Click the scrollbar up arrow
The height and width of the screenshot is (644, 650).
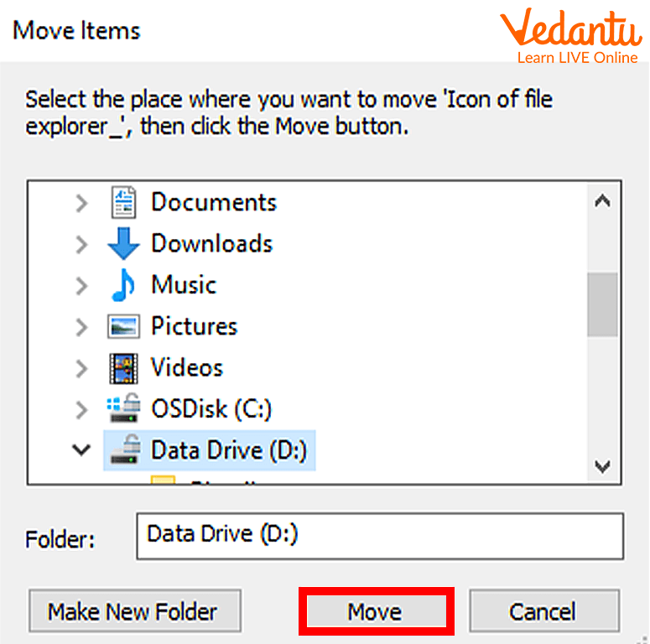pos(601,201)
